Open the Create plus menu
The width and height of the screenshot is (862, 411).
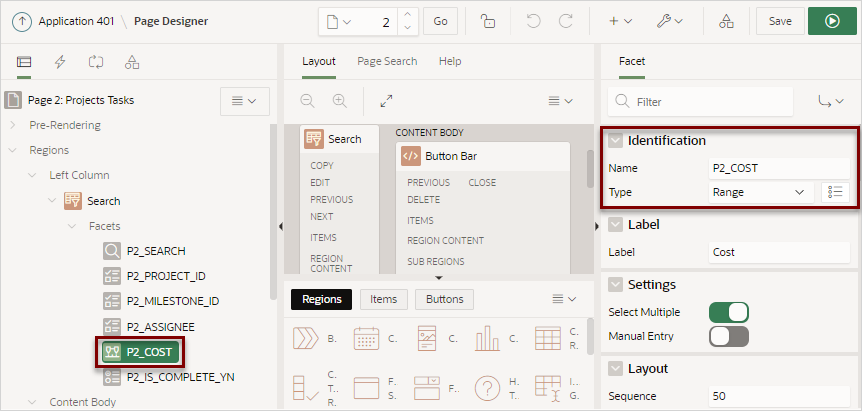[620, 21]
